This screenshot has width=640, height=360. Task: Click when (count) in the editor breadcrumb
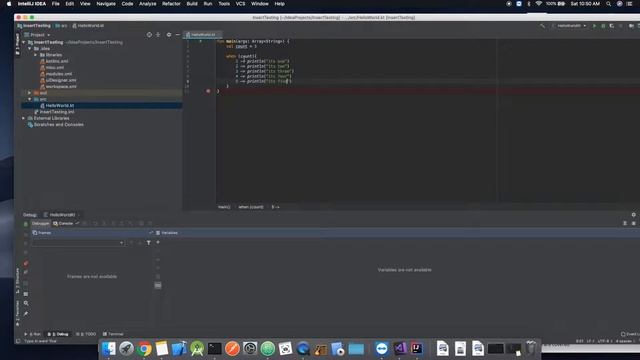point(251,207)
